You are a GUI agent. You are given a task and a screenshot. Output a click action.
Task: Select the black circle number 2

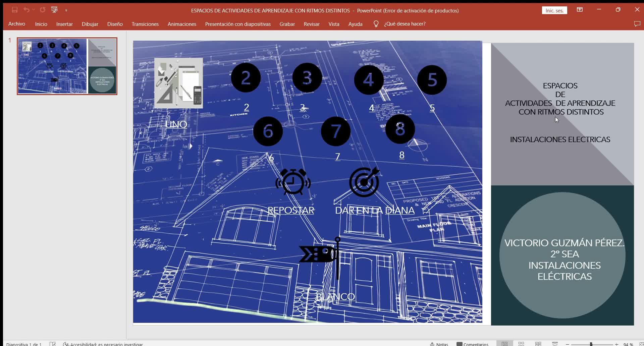(x=246, y=78)
